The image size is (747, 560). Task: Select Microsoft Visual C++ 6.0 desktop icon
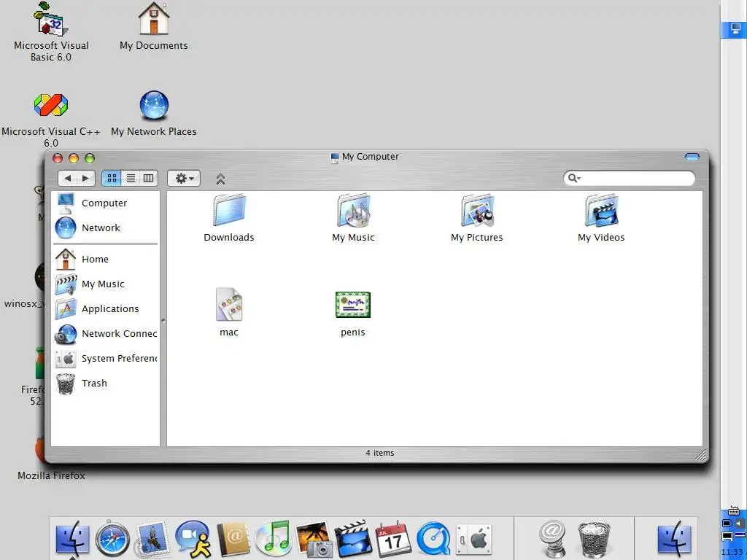[x=51, y=120]
